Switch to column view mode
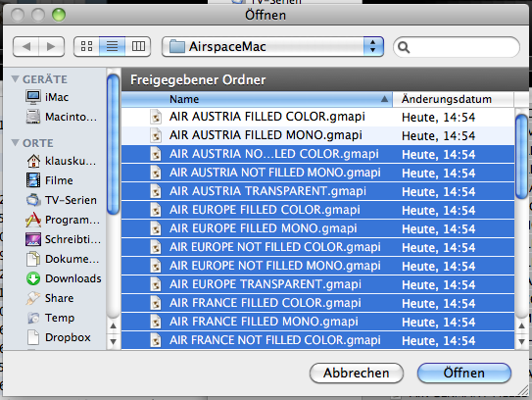 tap(138, 46)
